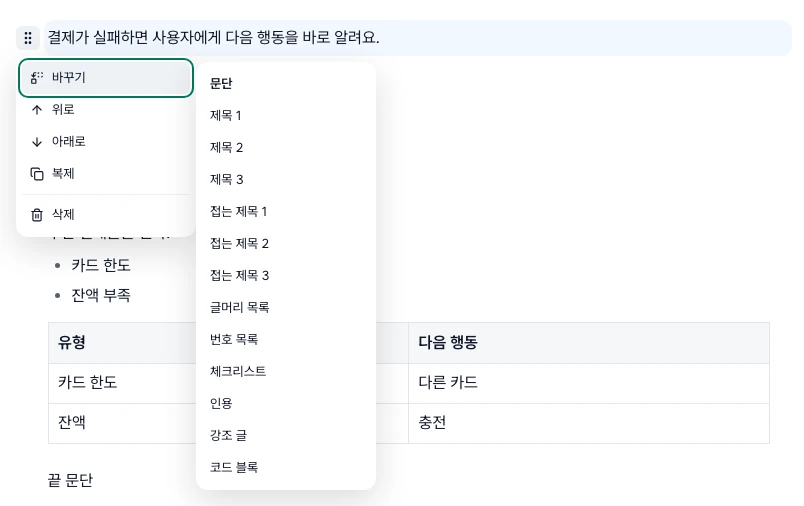804x506 pixels.
Task: Click the down arrow icon beside 아래로
Action: (36, 142)
